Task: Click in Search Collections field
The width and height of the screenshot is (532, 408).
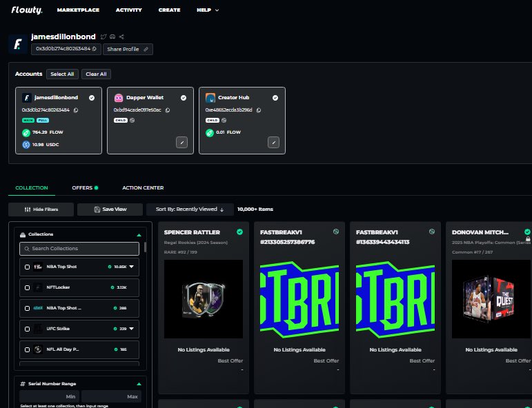Action: 79,249
